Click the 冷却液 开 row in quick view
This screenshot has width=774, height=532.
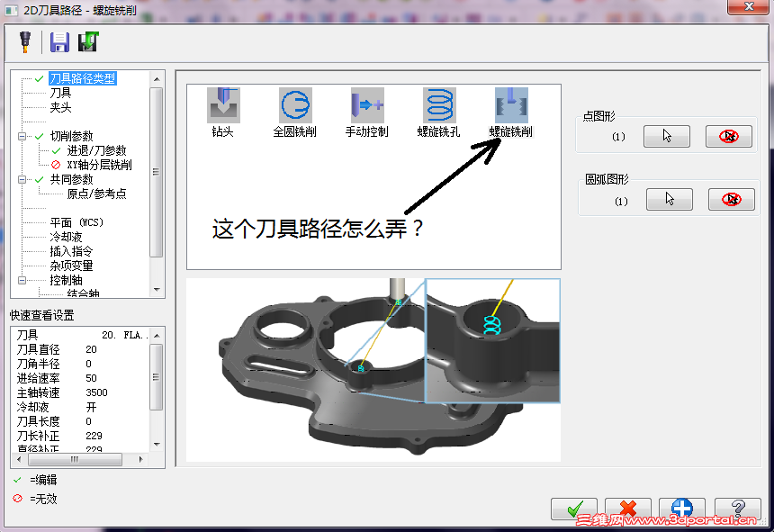tap(81, 407)
